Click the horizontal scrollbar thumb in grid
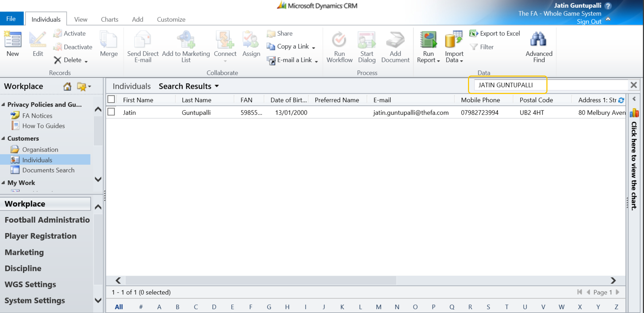 point(261,280)
